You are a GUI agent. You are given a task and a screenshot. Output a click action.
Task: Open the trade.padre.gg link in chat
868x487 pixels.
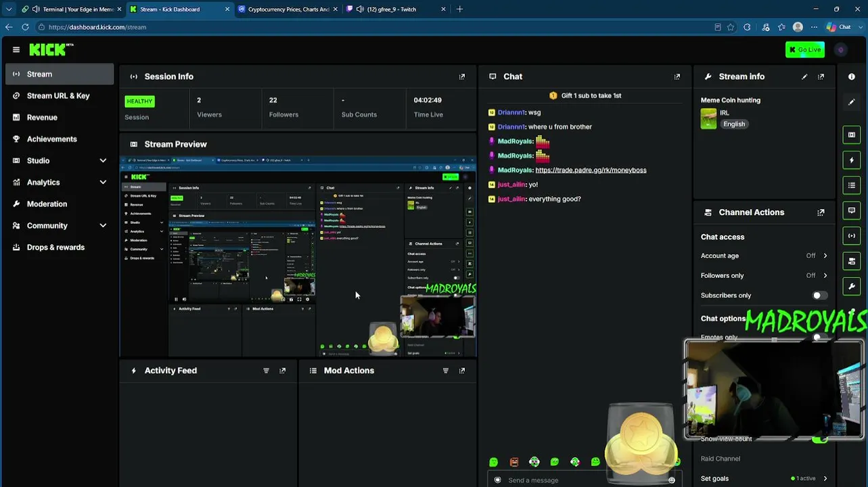pos(591,170)
